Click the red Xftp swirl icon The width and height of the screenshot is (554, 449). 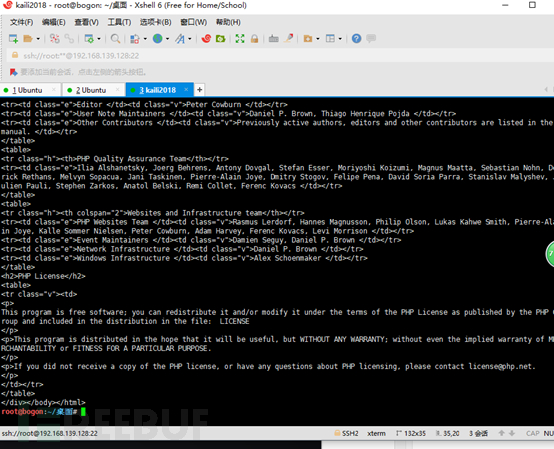(206, 39)
